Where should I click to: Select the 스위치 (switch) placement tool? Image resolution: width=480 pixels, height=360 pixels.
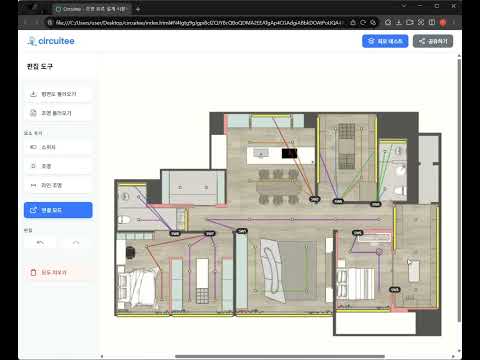(58, 147)
